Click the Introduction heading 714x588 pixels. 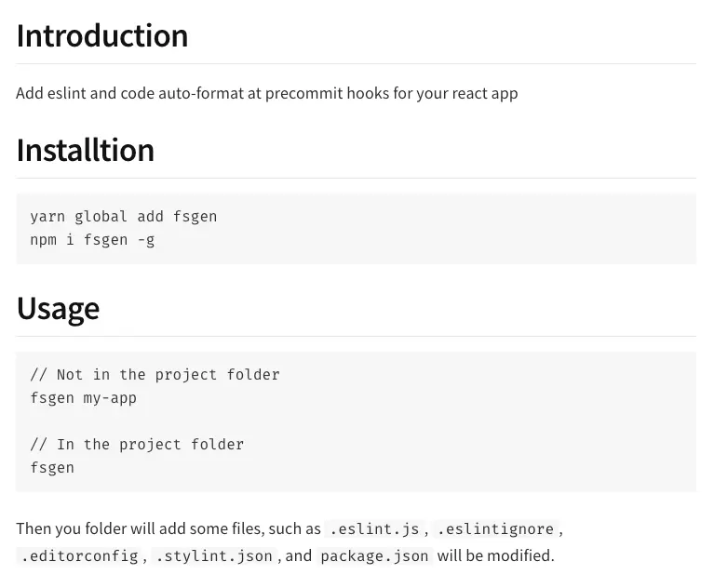pyautogui.click(x=102, y=35)
